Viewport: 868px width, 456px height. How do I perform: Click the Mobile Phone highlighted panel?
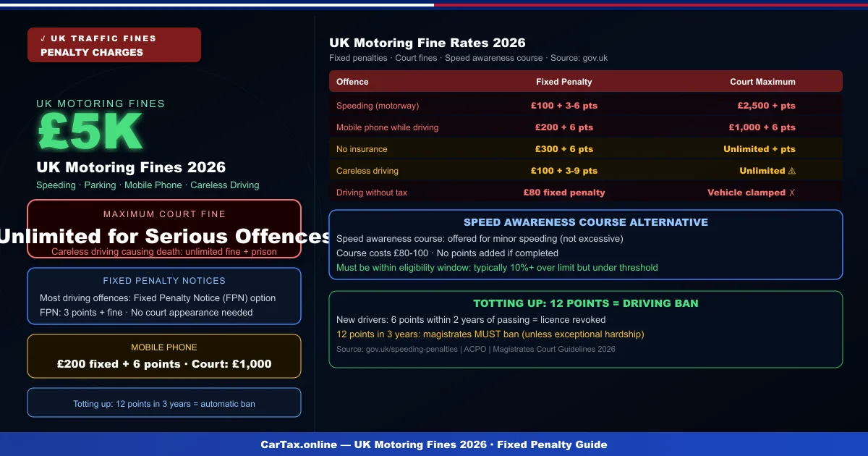(164, 355)
